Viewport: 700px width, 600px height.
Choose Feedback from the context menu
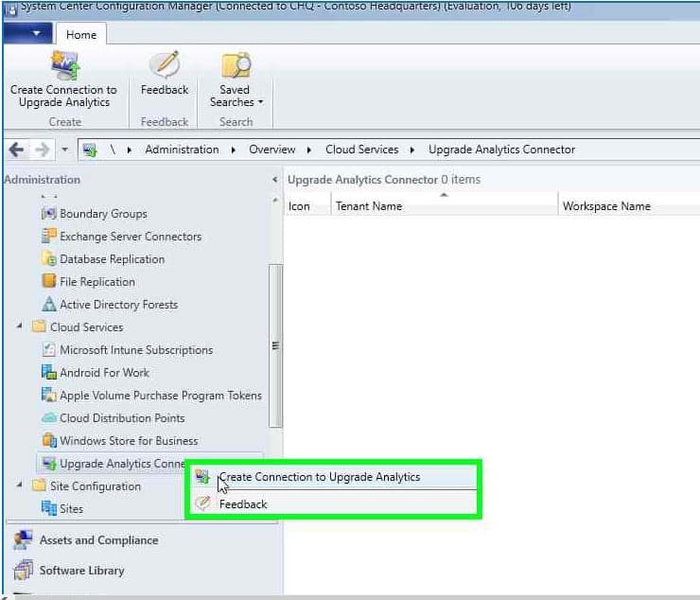[334, 504]
